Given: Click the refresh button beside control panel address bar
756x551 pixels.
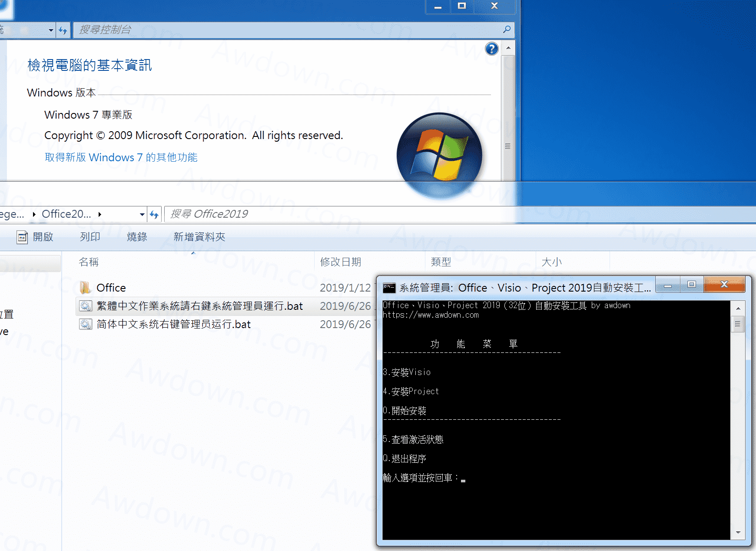Looking at the screenshot, I should click(x=63, y=30).
